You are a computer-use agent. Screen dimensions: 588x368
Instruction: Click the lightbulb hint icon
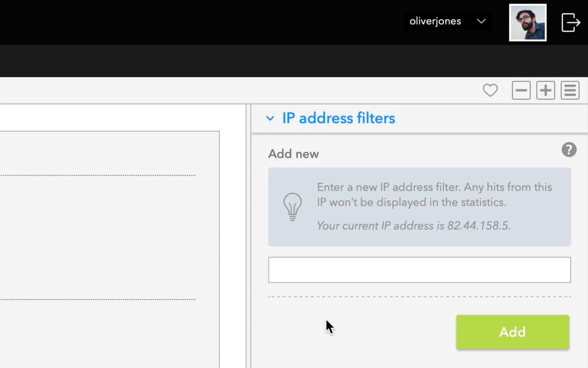click(x=292, y=207)
